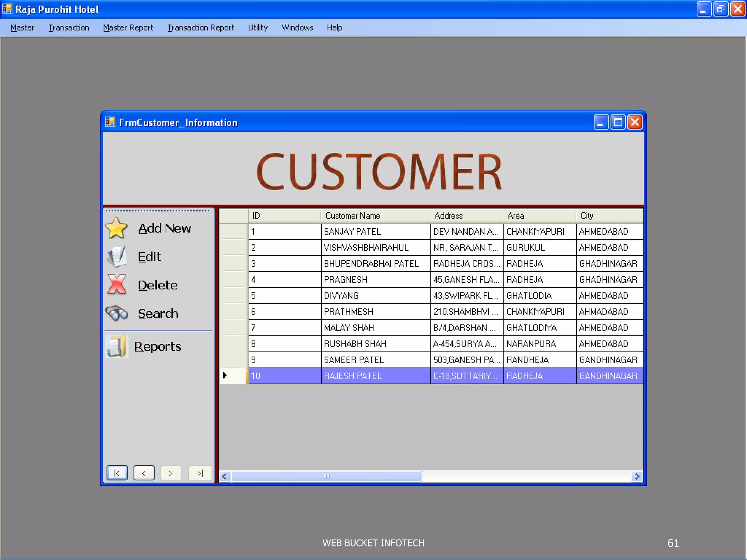This screenshot has width=747, height=560.
Task: Select the PRAGNESH name cell
Action: (x=376, y=280)
